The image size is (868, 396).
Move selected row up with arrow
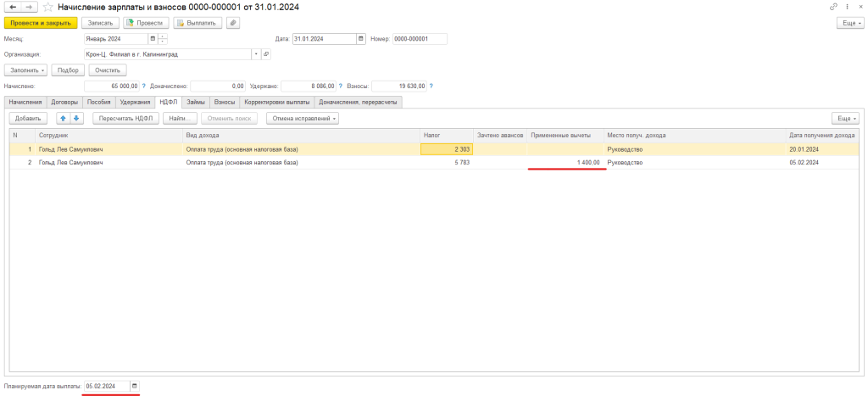pyautogui.click(x=63, y=119)
